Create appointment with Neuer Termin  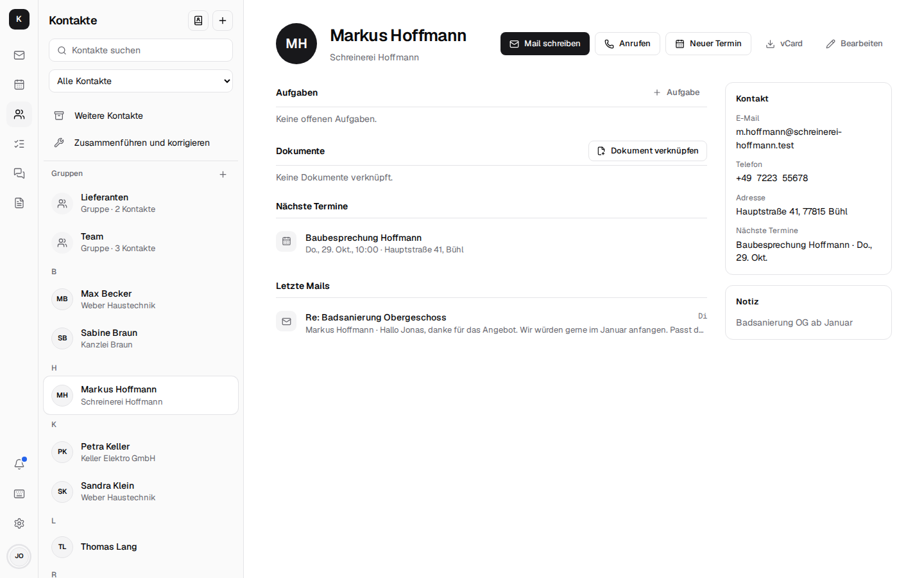tap(708, 44)
